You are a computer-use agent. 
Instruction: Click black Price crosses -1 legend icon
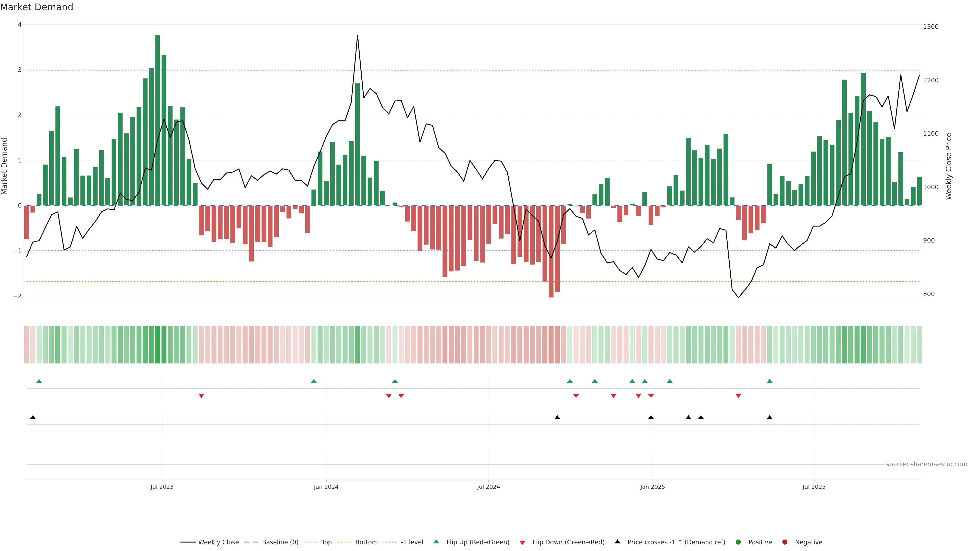tap(617, 542)
